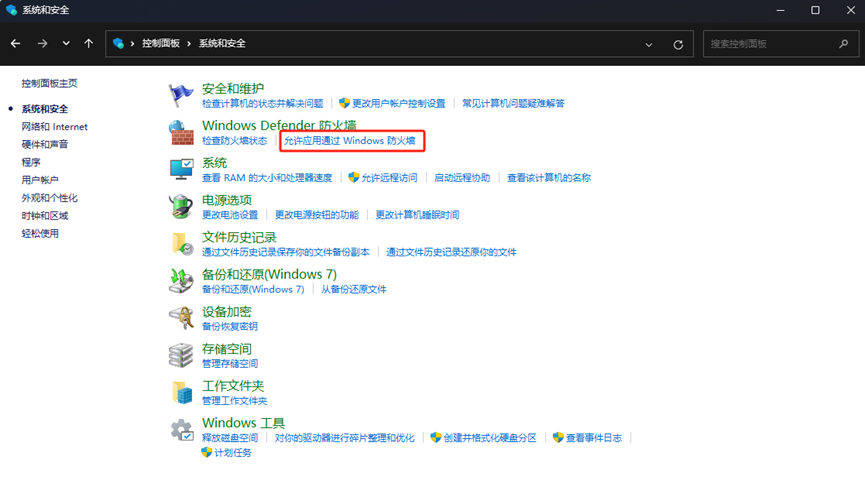Click the search magnifier icon
Screen dimensions: 865x480
843,44
